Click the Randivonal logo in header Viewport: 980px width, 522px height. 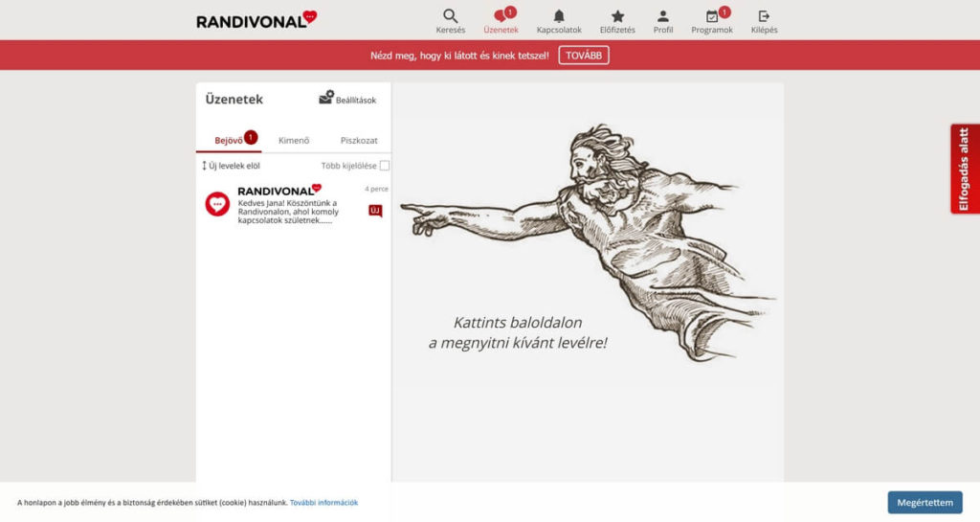tap(256, 20)
